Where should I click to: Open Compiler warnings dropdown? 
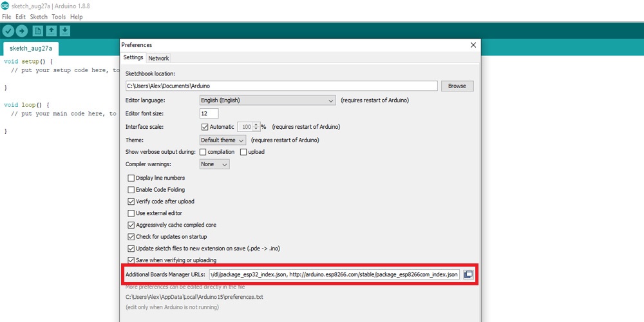(214, 164)
